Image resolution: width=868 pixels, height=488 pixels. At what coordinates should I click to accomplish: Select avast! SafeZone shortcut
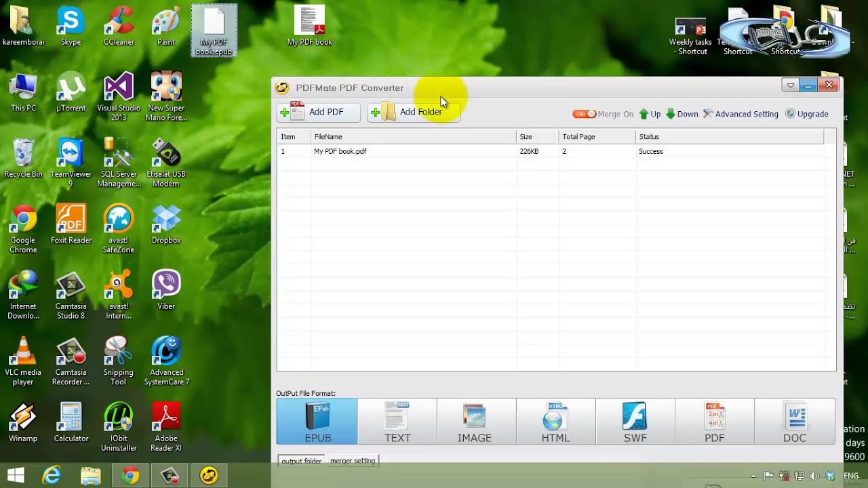click(x=119, y=229)
